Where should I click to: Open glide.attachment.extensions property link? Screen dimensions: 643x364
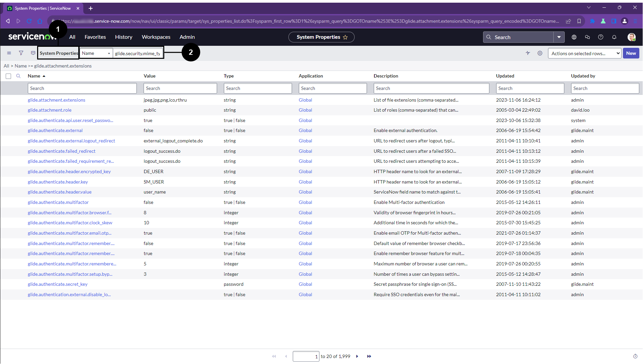[57, 100]
